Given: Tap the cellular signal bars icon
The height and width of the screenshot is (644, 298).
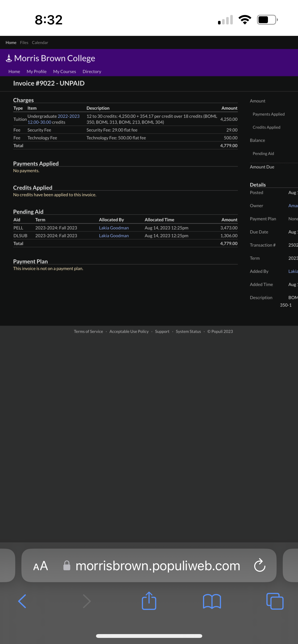Looking at the screenshot, I should [225, 20].
